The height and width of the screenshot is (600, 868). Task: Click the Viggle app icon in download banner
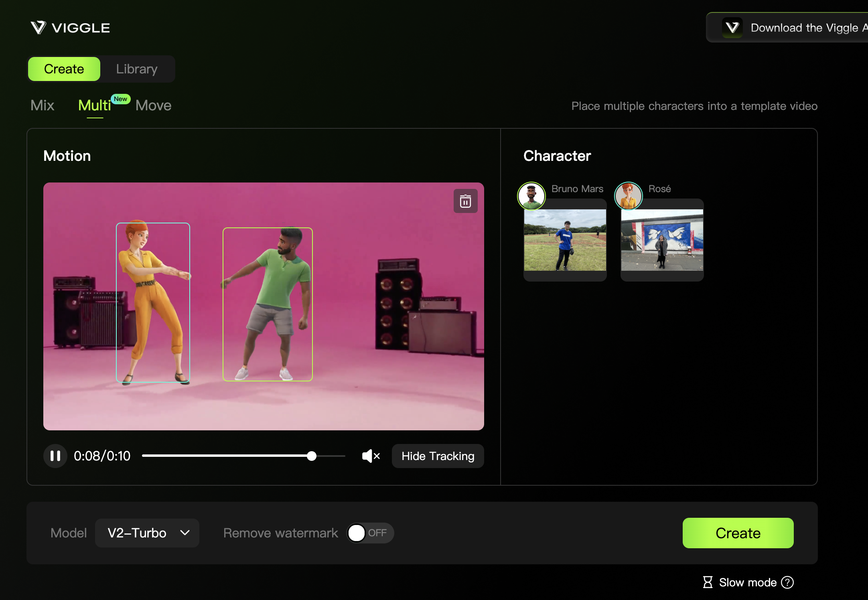tap(732, 28)
